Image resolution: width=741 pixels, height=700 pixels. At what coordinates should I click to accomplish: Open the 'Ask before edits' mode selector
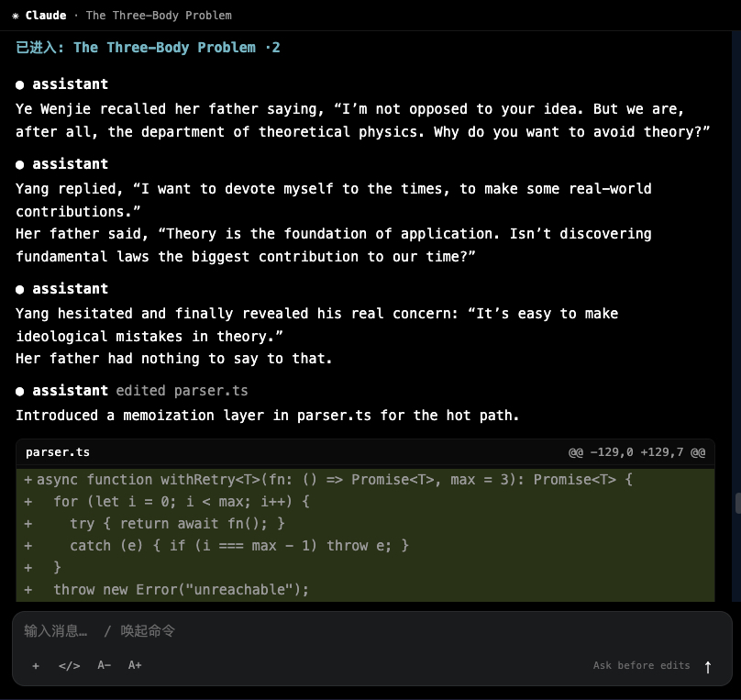[641, 665]
